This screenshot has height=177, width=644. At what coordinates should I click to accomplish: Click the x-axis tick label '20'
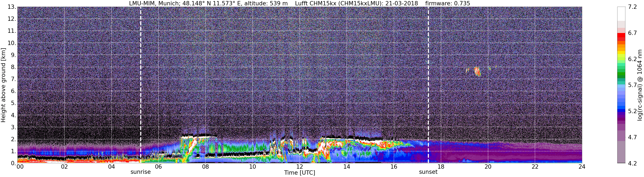point(488,167)
